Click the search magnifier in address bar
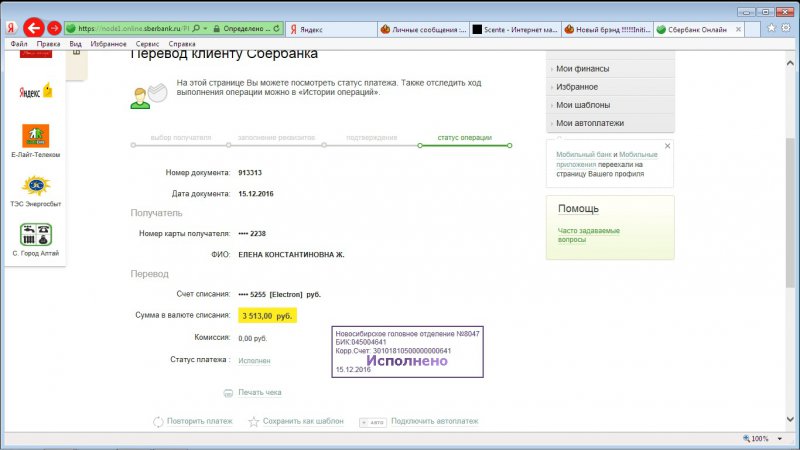 tap(196, 29)
